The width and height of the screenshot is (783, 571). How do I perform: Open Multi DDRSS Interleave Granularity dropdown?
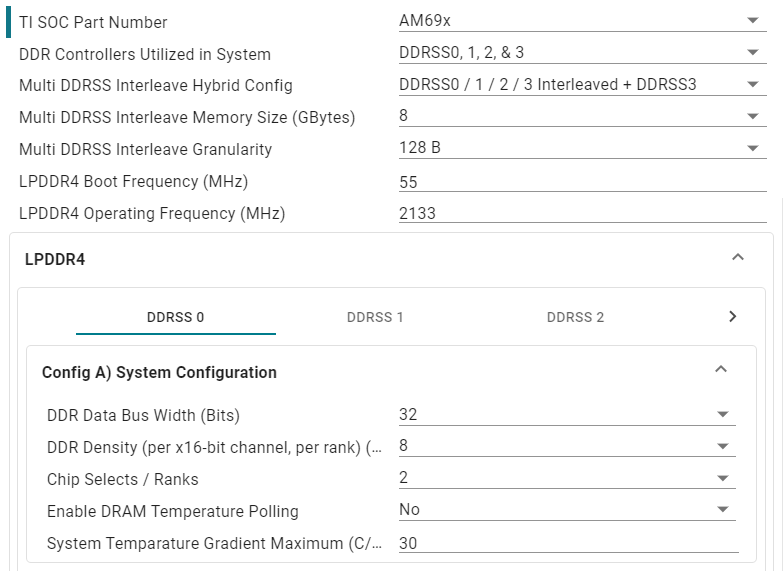click(582, 149)
